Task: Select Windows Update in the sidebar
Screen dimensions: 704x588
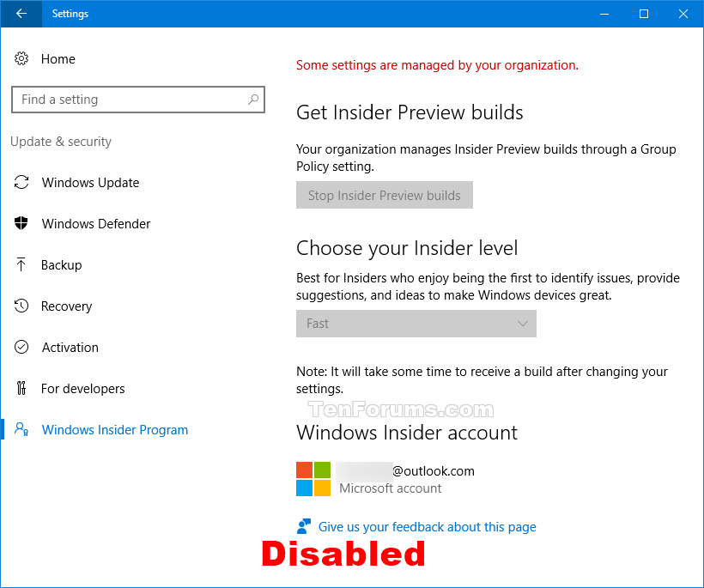Action: [x=90, y=183]
